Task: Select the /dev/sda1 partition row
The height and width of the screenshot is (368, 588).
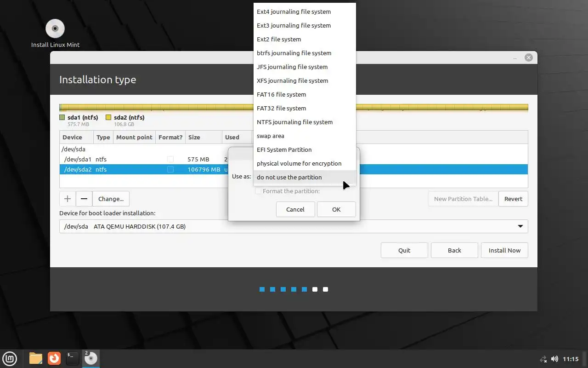Action: pos(294,159)
